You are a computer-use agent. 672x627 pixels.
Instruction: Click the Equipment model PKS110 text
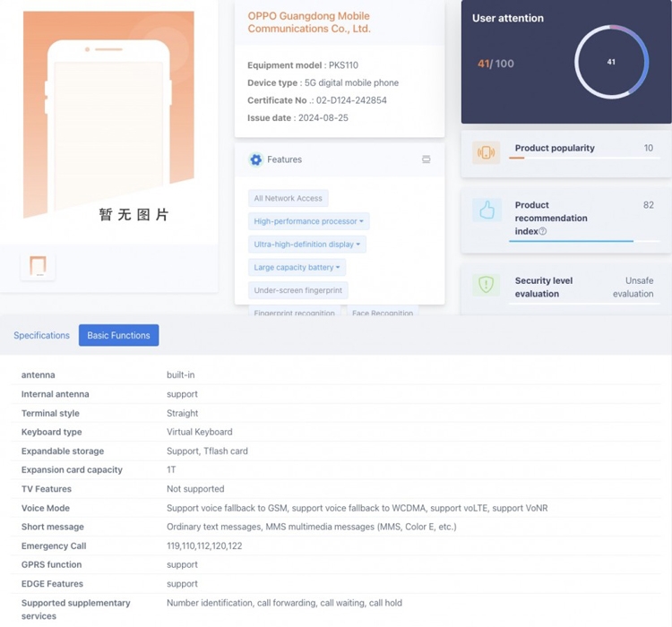point(303,65)
